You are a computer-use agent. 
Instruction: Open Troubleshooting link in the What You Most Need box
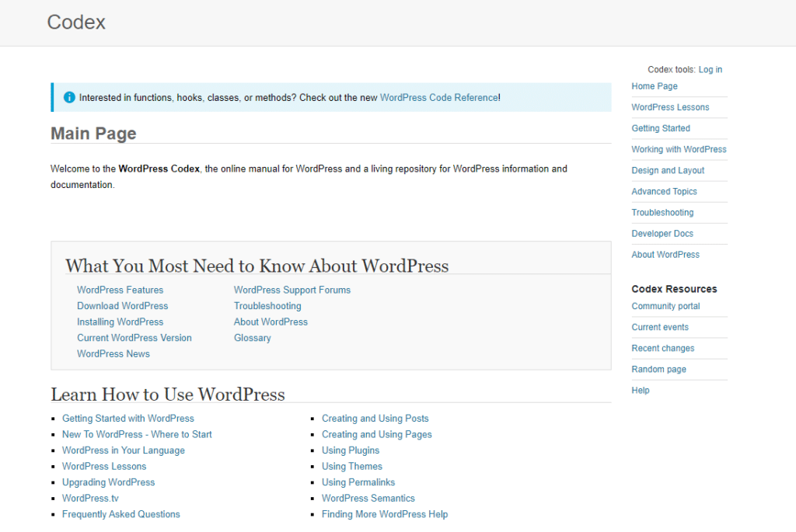267,306
